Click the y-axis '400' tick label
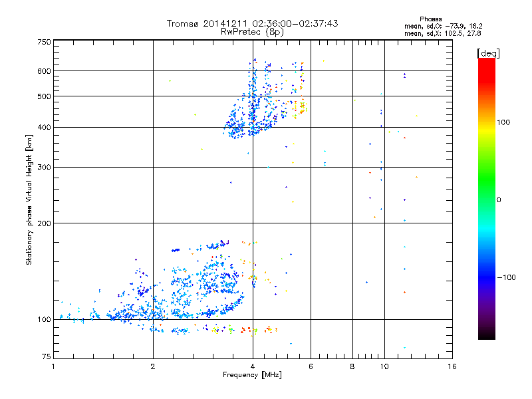 tap(45, 128)
